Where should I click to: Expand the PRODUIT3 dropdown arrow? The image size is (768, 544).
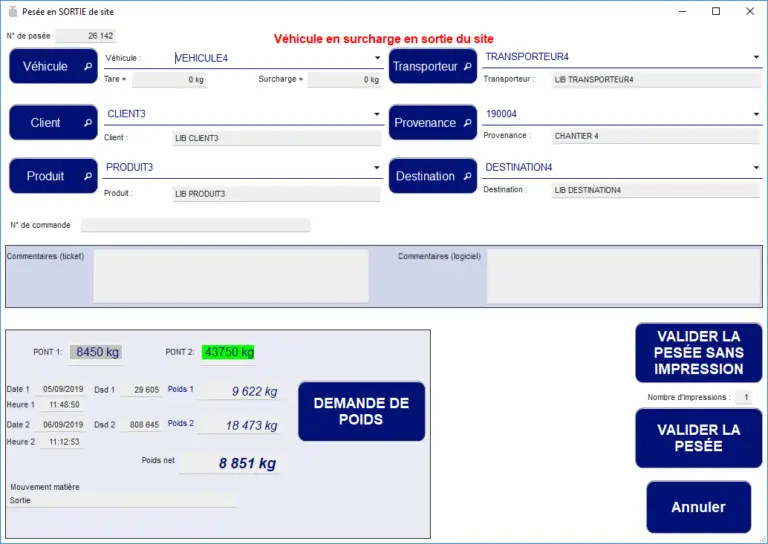[377, 167]
